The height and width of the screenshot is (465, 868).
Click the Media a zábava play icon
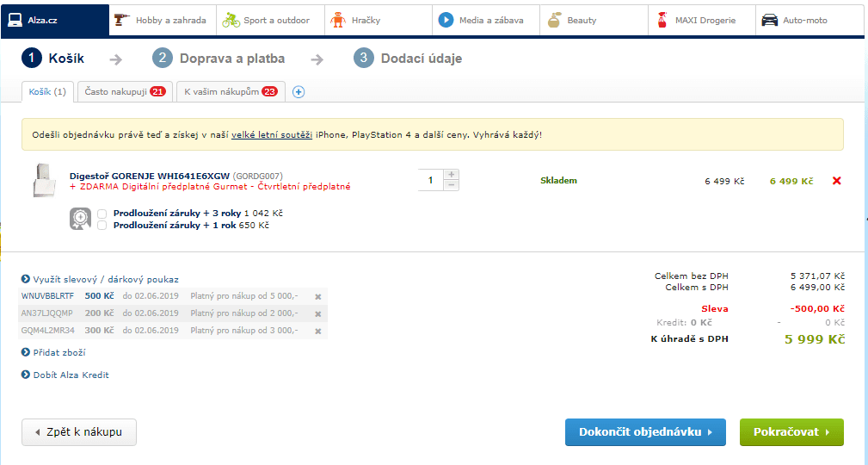446,20
